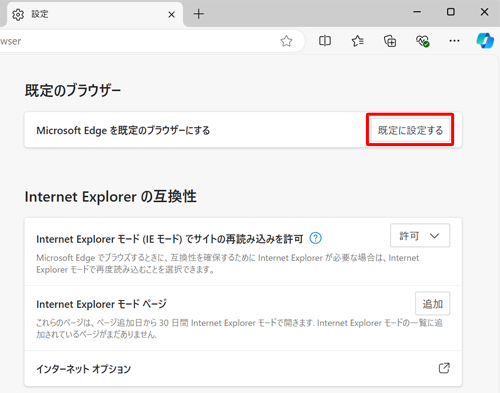Maximize the Edge window

click(451, 12)
